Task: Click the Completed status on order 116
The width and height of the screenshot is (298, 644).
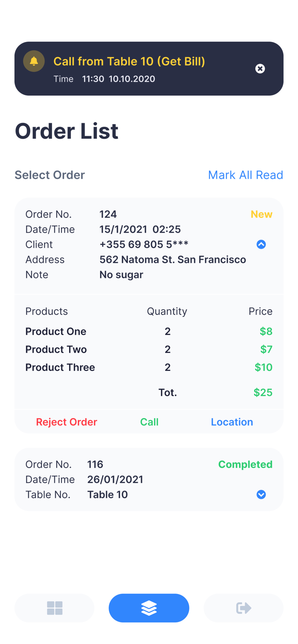Action: coord(245,464)
